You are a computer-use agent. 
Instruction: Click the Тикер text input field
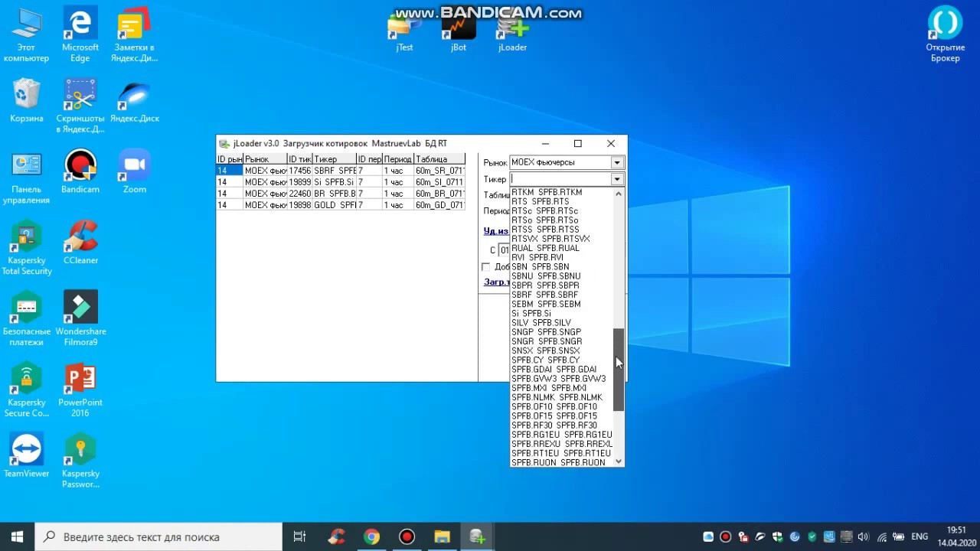(559, 179)
